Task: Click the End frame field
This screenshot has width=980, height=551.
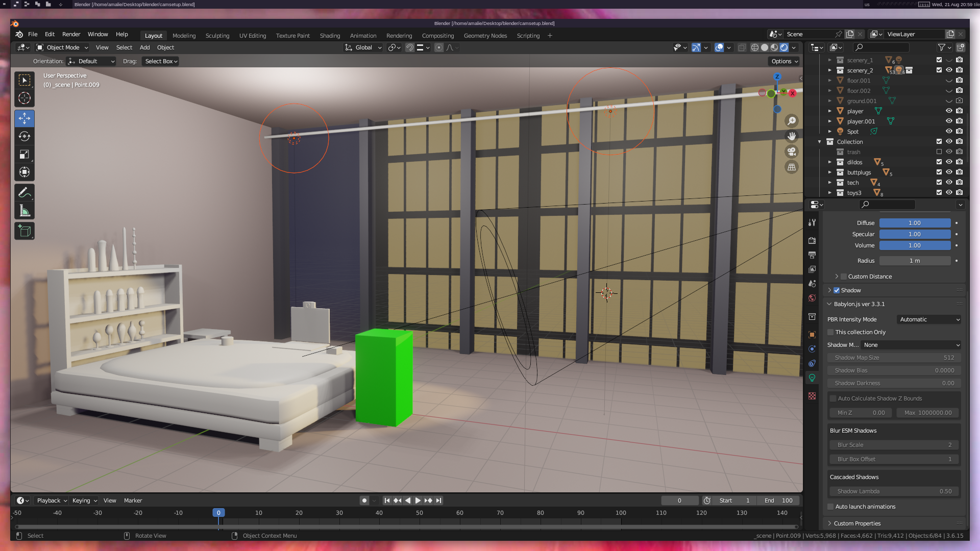Action: coord(778,500)
